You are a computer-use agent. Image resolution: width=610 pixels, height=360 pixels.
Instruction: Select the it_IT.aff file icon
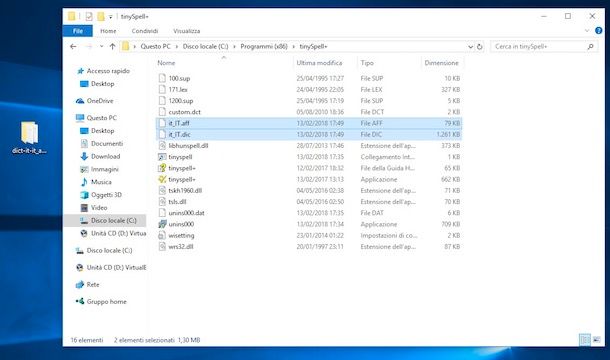(x=162, y=123)
